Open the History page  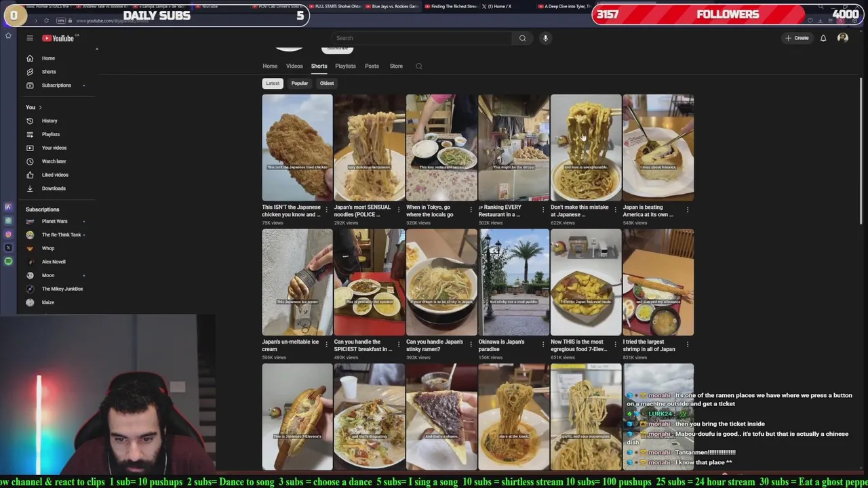click(50, 121)
